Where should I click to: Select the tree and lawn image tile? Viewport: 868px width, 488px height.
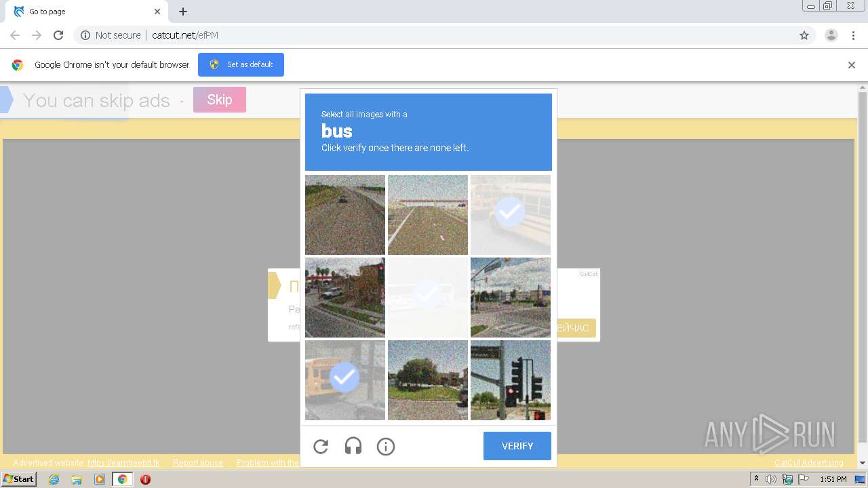(428, 380)
